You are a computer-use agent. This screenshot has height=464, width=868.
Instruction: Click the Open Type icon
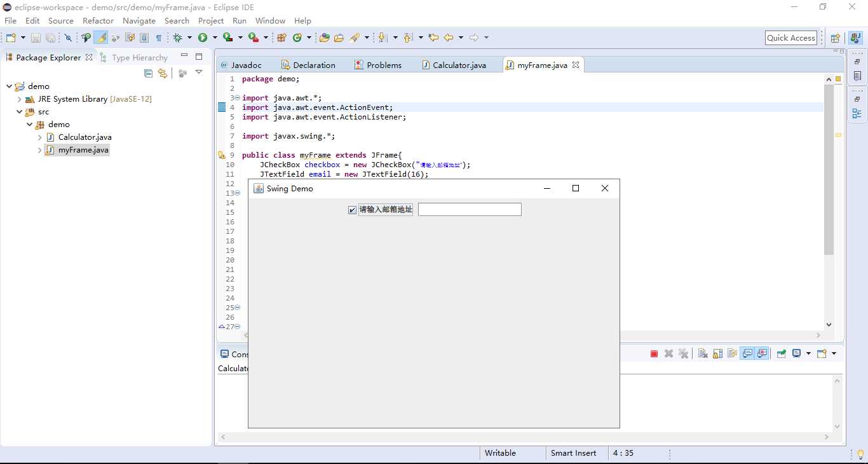[x=324, y=38]
